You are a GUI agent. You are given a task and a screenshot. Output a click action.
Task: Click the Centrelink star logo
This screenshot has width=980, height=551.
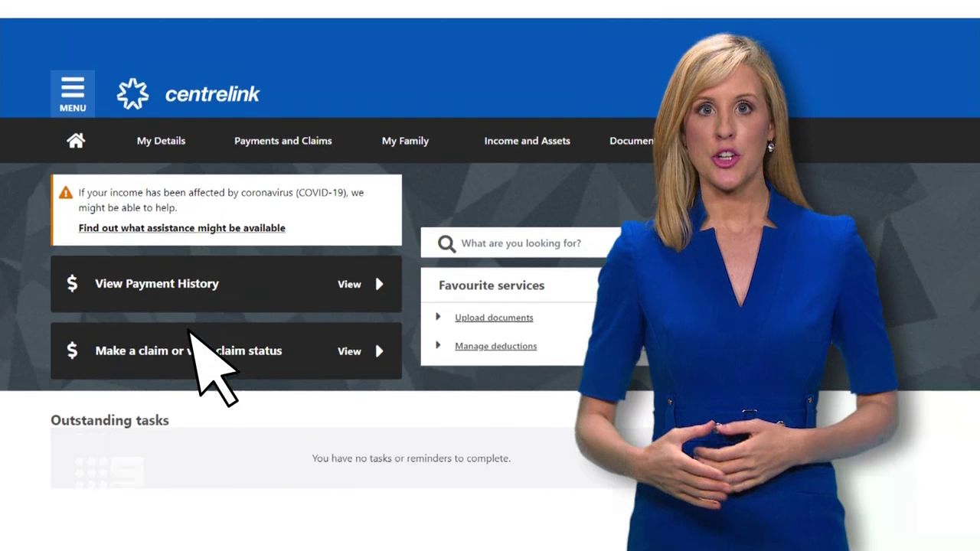(132, 94)
